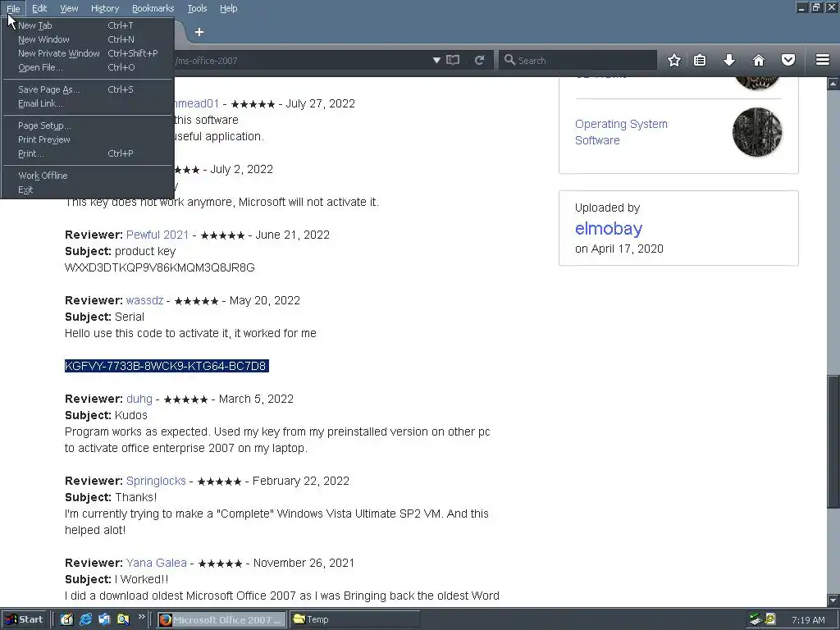Save page to Pocket icon
This screenshot has width=840, height=630.
tap(788, 60)
